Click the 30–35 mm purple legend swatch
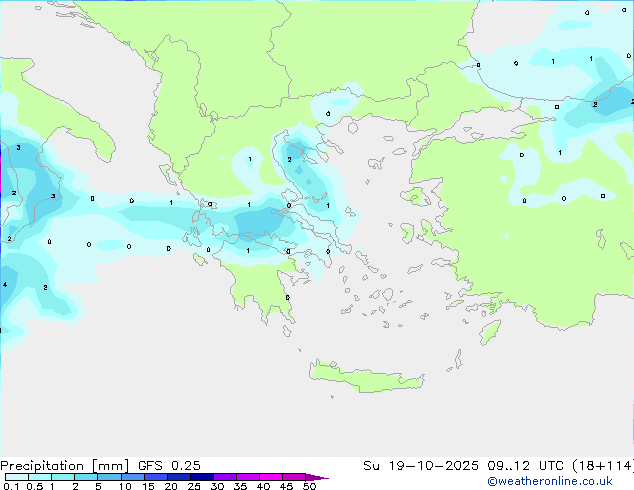Viewport: 634px width, 490px height. click(225, 477)
